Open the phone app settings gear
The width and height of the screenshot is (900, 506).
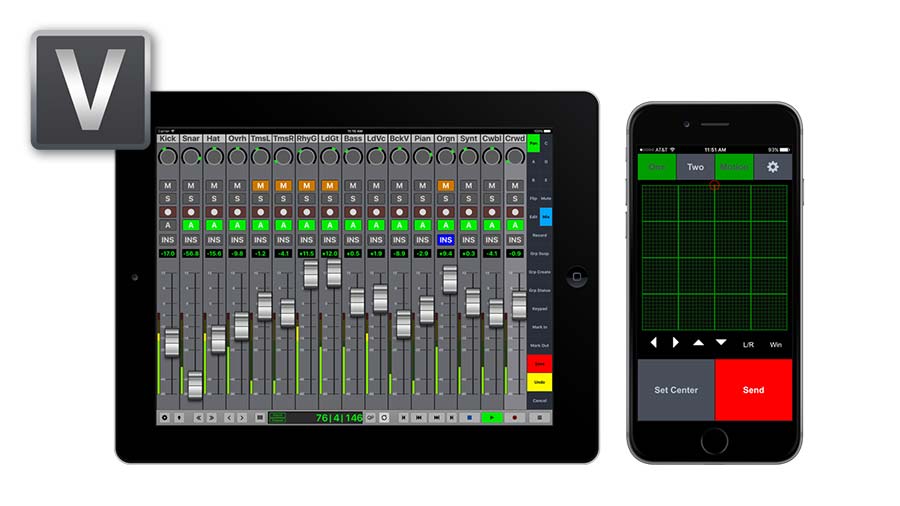coord(773,167)
